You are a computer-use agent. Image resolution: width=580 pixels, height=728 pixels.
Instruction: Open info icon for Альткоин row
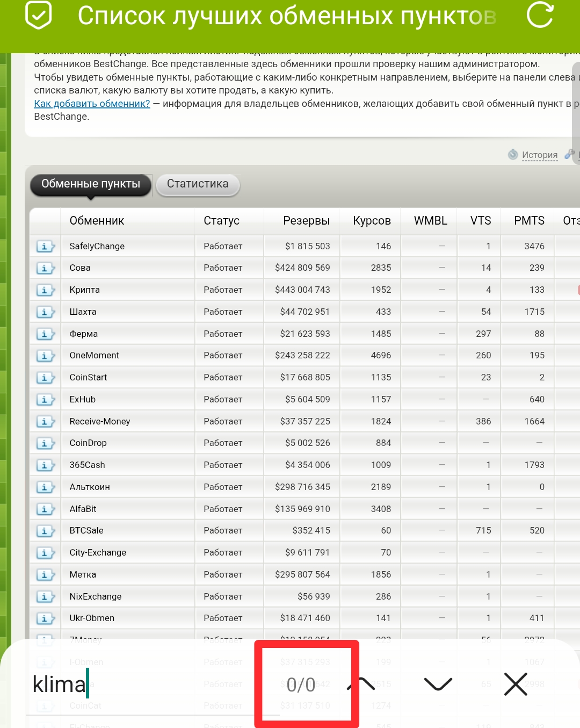45,487
